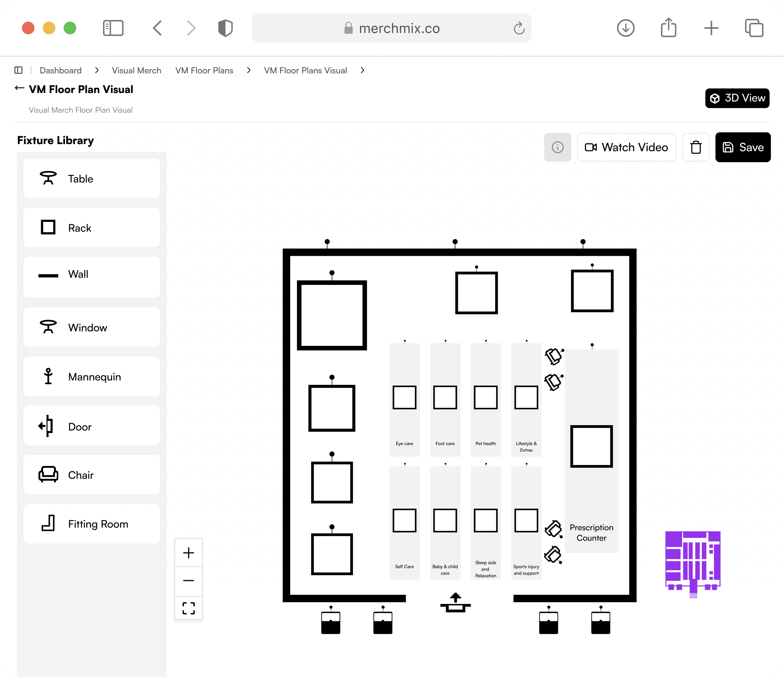Add a Door fixture
Viewport: 784px width, 677px height.
[x=91, y=426]
